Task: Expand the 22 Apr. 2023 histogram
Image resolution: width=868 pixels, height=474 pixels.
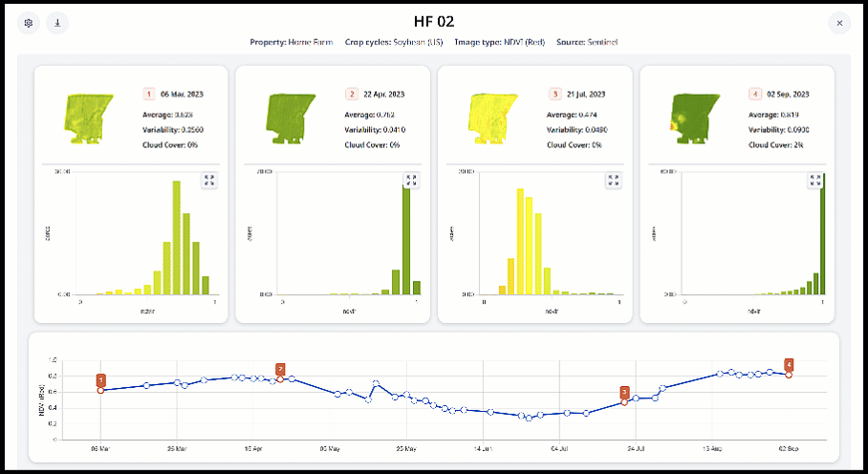Action: coord(410,180)
